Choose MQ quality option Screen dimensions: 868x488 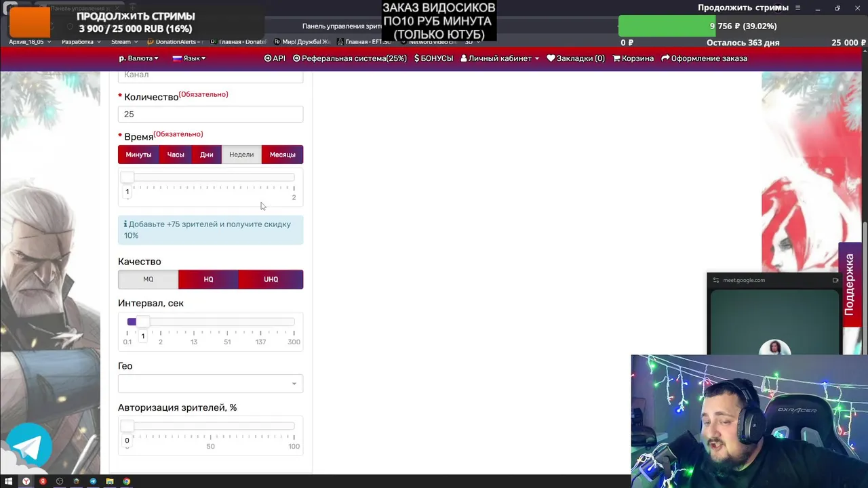click(148, 279)
